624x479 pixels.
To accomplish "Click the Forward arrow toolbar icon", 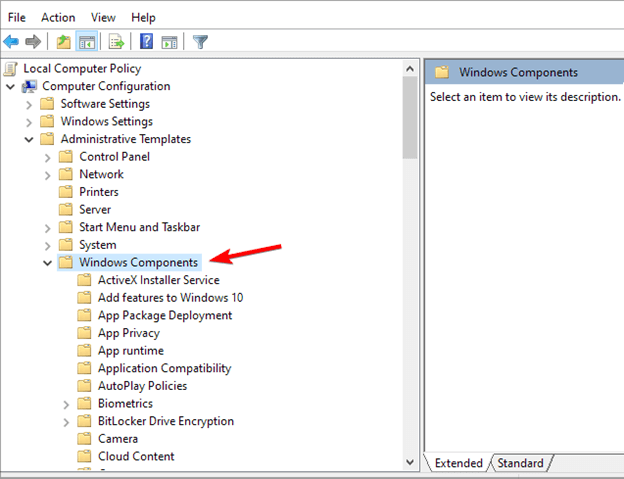I will [x=33, y=41].
